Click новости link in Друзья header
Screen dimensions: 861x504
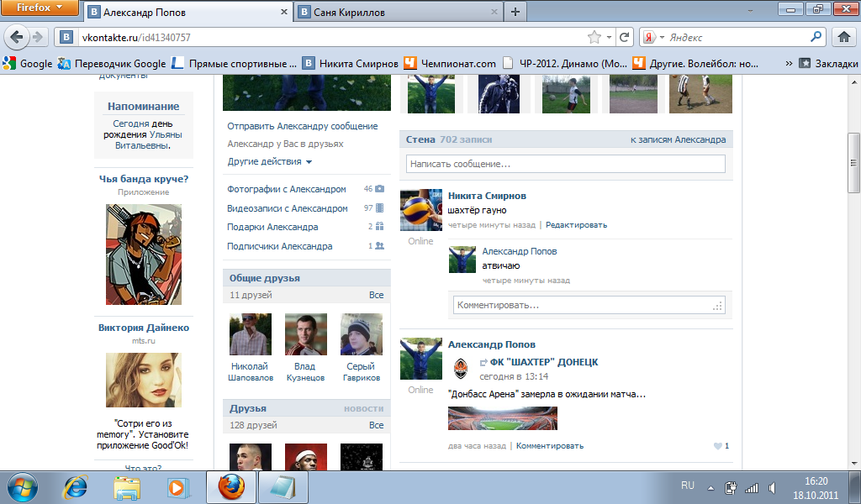pyautogui.click(x=363, y=408)
